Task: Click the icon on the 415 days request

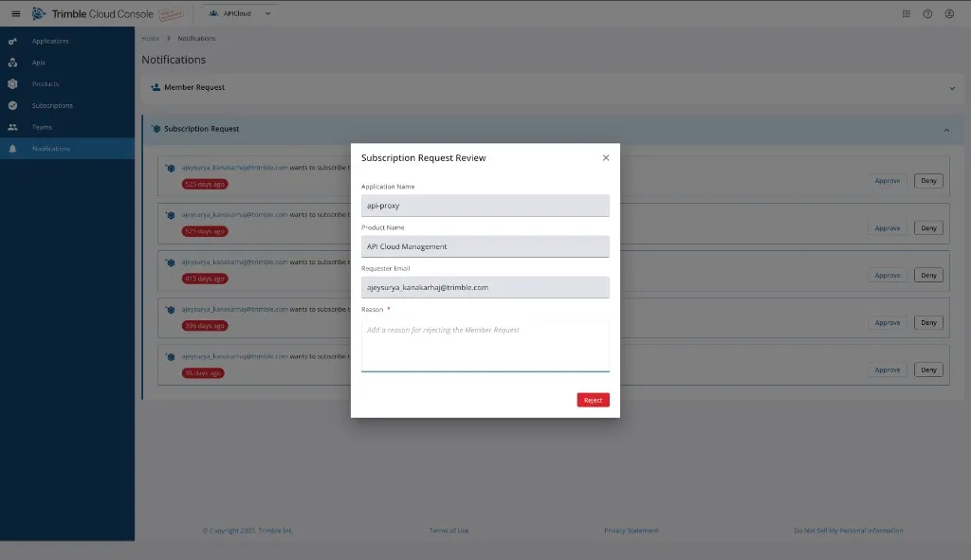Action: [171, 262]
